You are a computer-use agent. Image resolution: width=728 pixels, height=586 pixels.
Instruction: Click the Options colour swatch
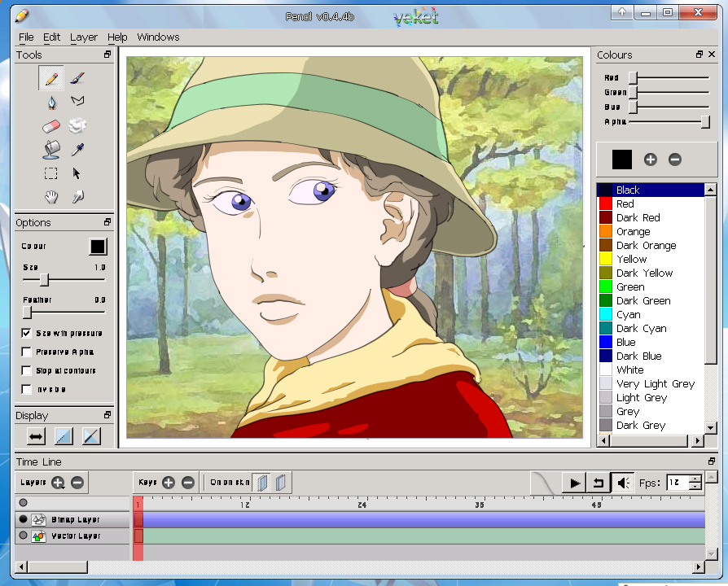coord(98,247)
